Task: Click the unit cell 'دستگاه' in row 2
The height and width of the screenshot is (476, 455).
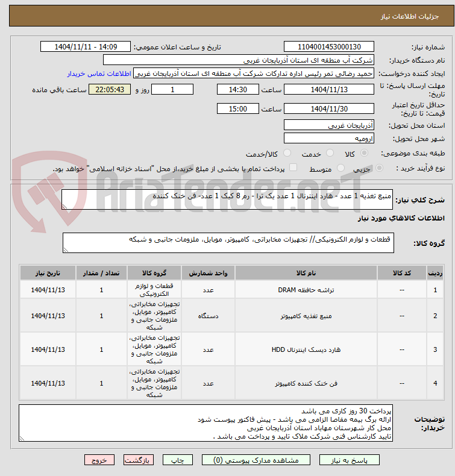Action: (x=209, y=316)
